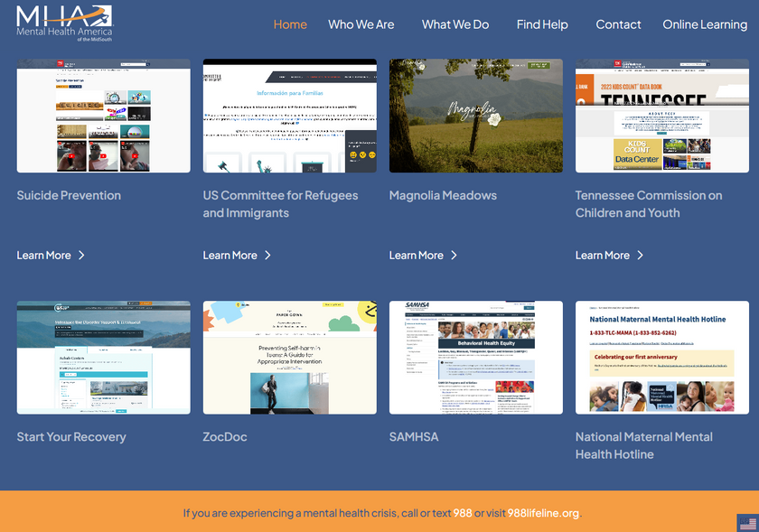Image resolution: width=759 pixels, height=532 pixels.
Task: Open Online Learning in the navigation
Action: tap(705, 24)
